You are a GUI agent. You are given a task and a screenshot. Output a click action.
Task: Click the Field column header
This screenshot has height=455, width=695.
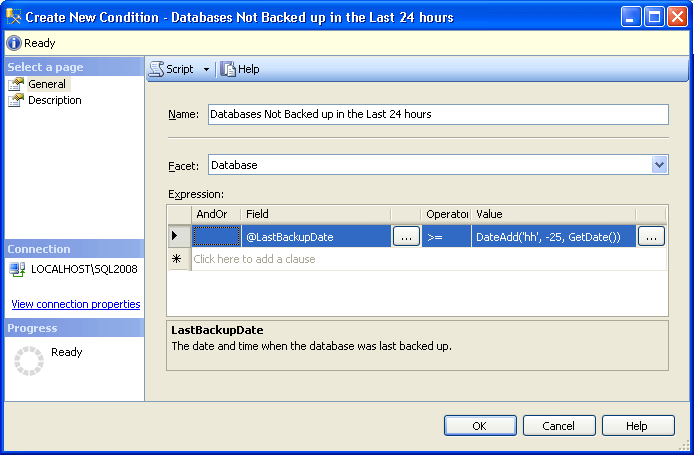(x=316, y=214)
